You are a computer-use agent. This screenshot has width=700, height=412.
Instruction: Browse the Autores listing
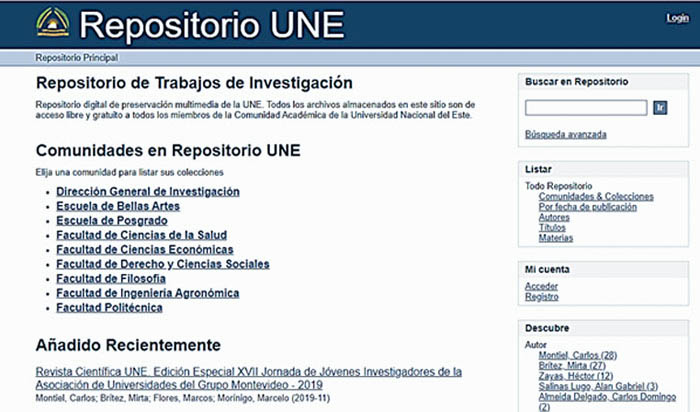[x=554, y=217]
